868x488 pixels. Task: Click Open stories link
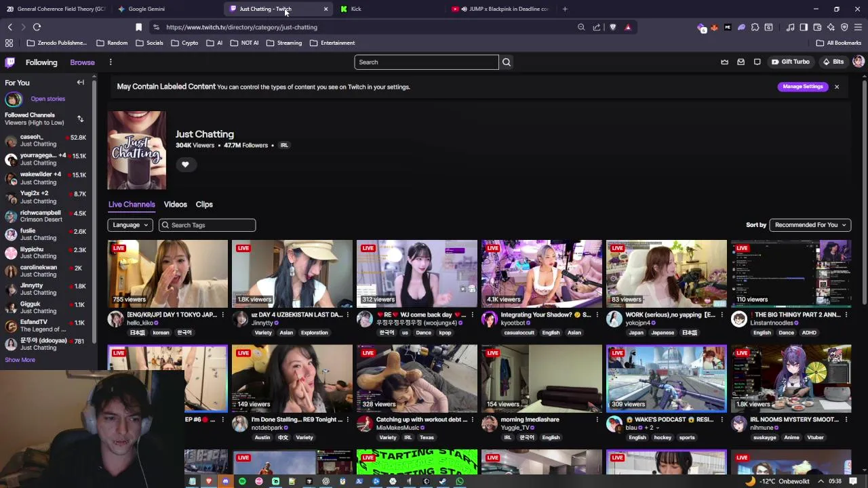[x=47, y=99]
